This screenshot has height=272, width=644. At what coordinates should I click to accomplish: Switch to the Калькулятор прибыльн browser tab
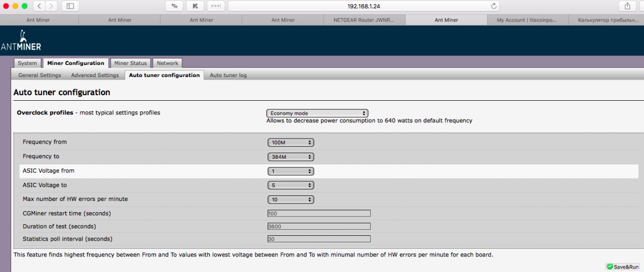(606, 20)
